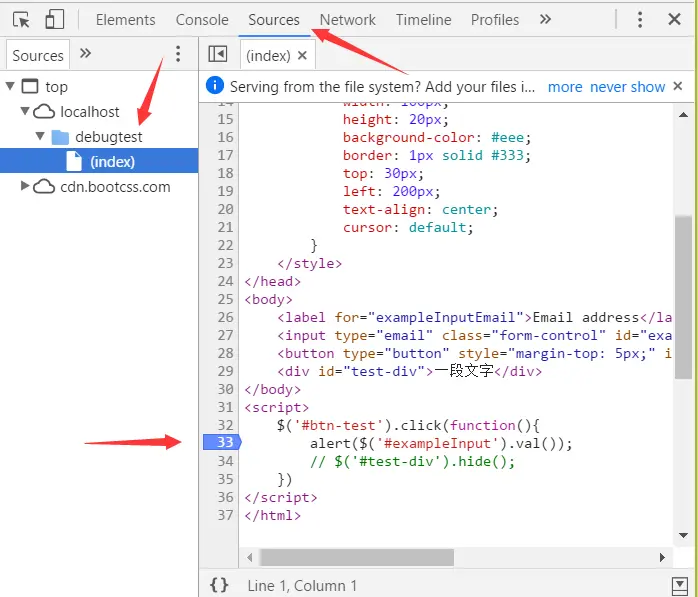Toggle breakpoint on line number 28
Viewport: 698px width, 597px height.
point(225,353)
